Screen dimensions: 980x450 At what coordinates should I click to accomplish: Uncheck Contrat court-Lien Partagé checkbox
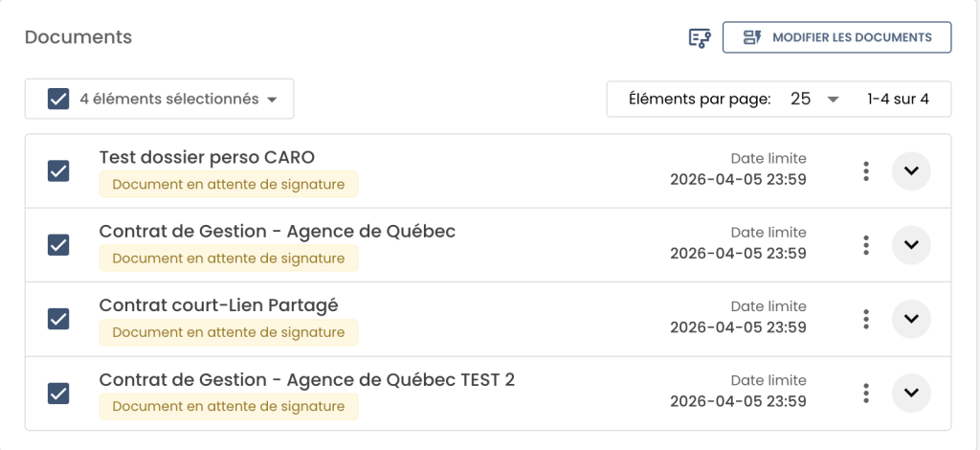click(x=58, y=319)
